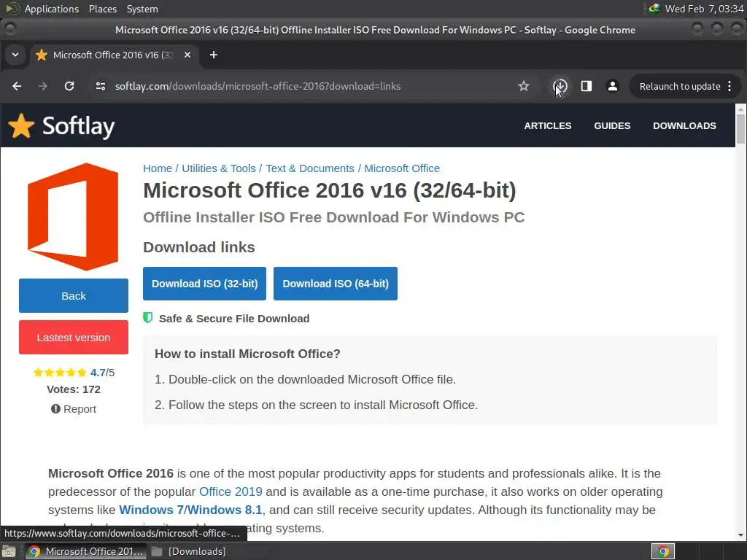
Task: Click the scrollbar up arrow
Action: (x=740, y=109)
